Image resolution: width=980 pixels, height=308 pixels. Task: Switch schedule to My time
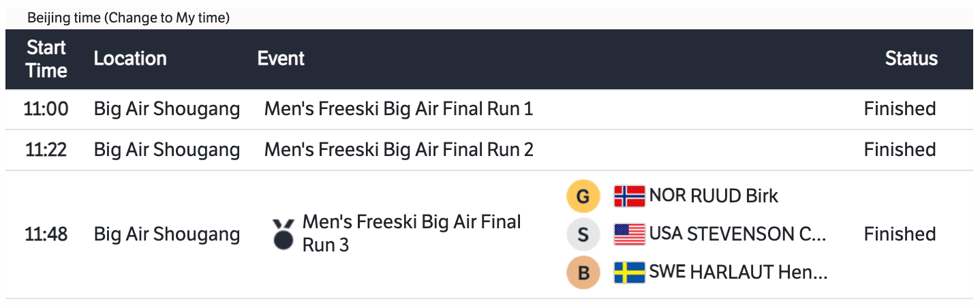pos(168,18)
